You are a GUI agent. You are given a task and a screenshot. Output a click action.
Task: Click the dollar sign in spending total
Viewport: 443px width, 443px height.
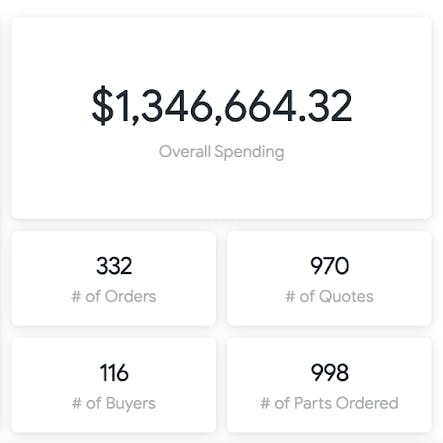(x=102, y=106)
